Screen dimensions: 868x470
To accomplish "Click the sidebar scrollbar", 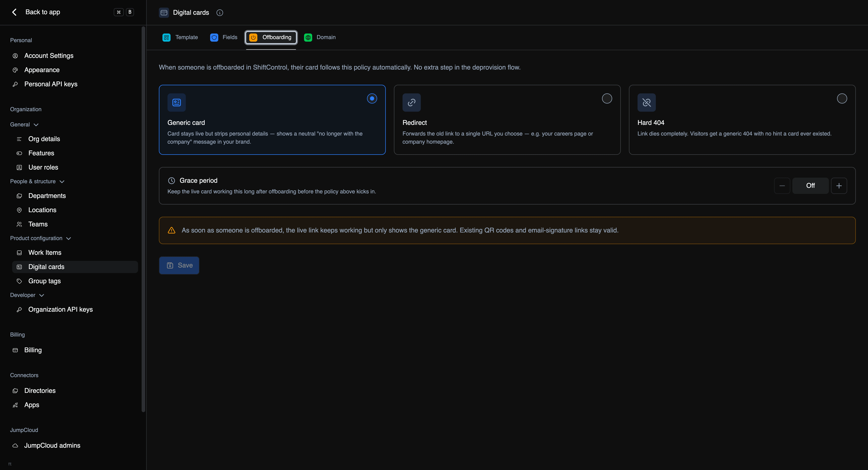I will [144, 219].
